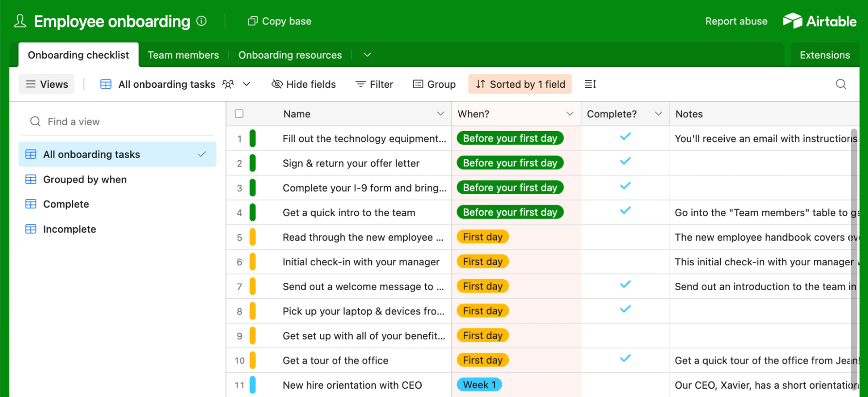Check Complete for Initial check-in with manager

[625, 262]
